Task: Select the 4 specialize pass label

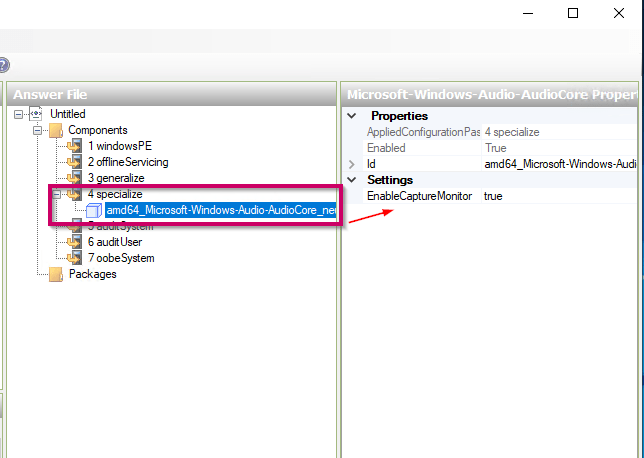Action: (x=117, y=194)
